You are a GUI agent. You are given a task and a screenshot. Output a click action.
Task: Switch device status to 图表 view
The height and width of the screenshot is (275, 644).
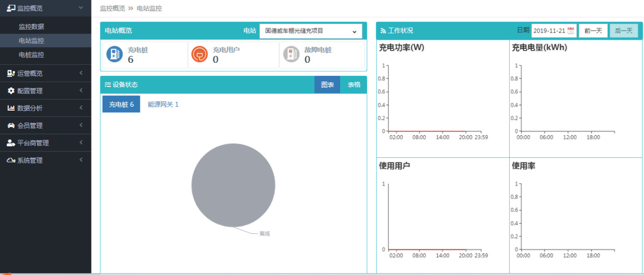327,85
